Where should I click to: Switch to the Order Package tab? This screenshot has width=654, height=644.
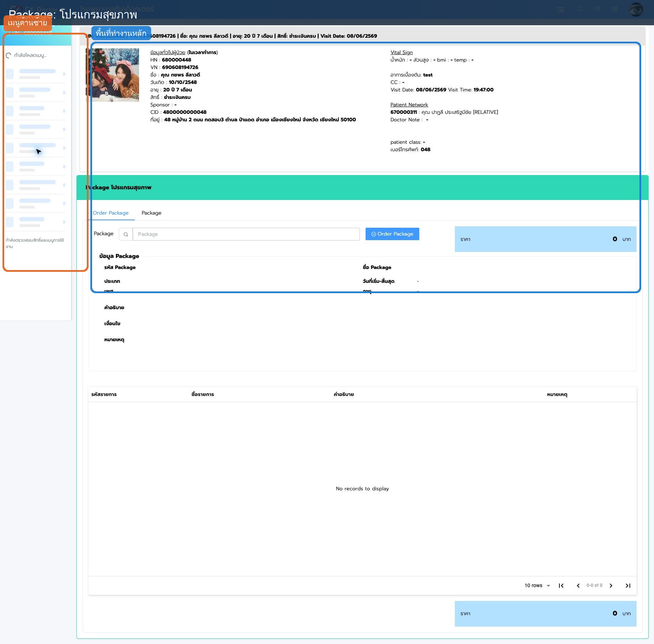point(111,213)
